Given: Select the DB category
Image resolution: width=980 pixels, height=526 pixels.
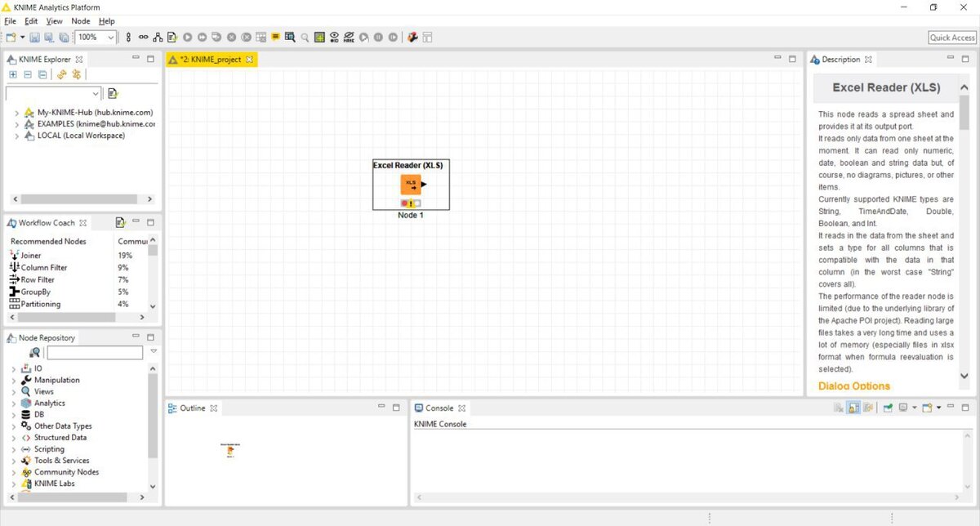Looking at the screenshot, I should point(39,415).
